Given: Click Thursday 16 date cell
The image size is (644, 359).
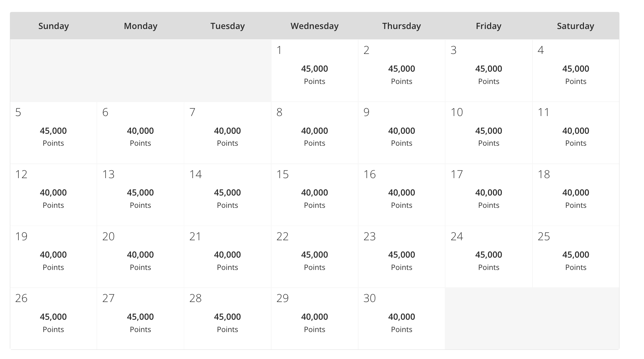Looking at the screenshot, I should coord(401,195).
